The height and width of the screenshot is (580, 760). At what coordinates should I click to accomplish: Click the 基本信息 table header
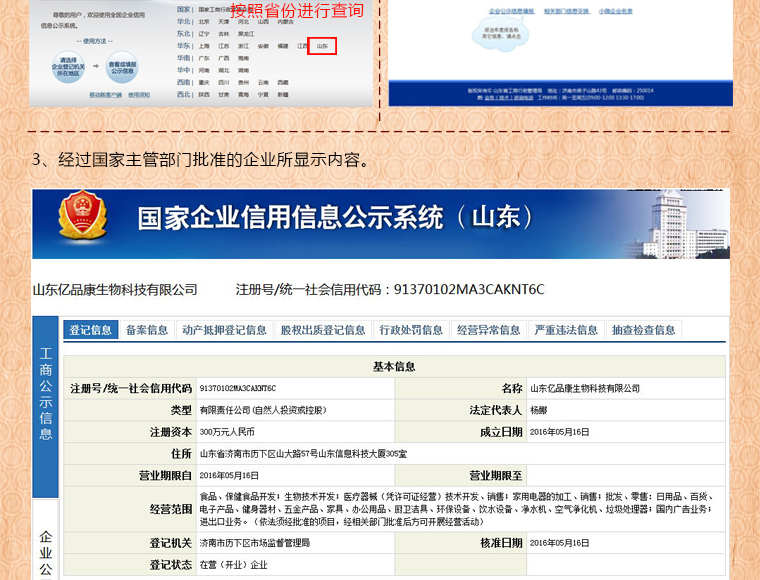[x=394, y=366]
